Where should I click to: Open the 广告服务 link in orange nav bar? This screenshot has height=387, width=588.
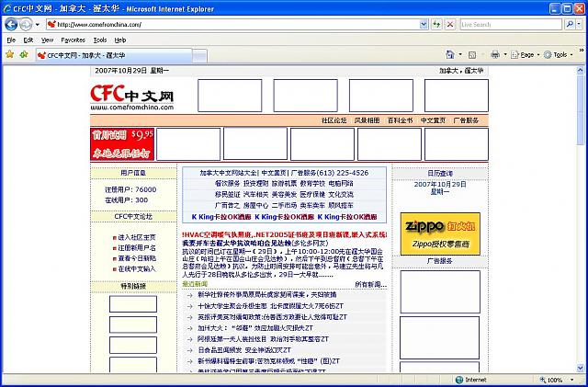pos(466,120)
